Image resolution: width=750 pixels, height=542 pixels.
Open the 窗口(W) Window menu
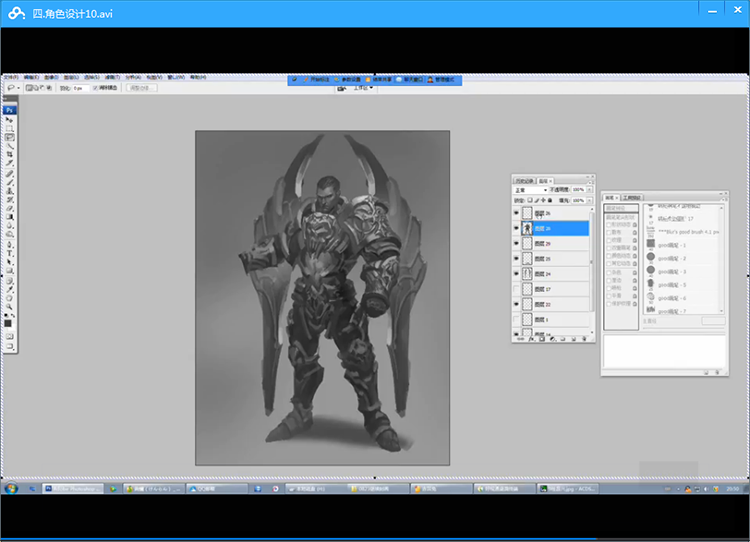tap(176, 77)
